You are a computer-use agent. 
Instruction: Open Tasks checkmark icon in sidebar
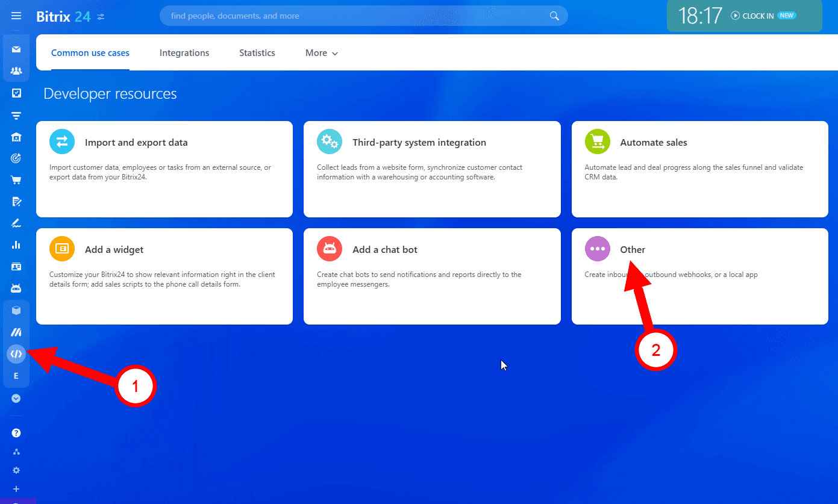(x=16, y=93)
